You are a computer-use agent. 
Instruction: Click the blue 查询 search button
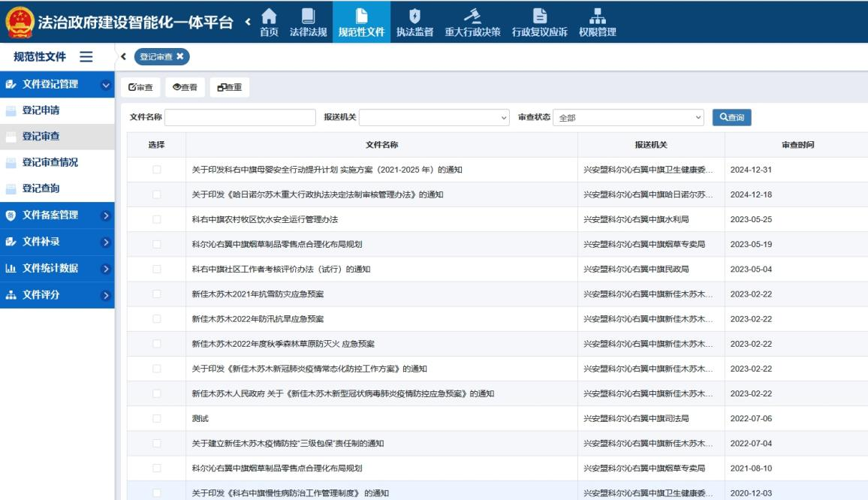click(731, 117)
